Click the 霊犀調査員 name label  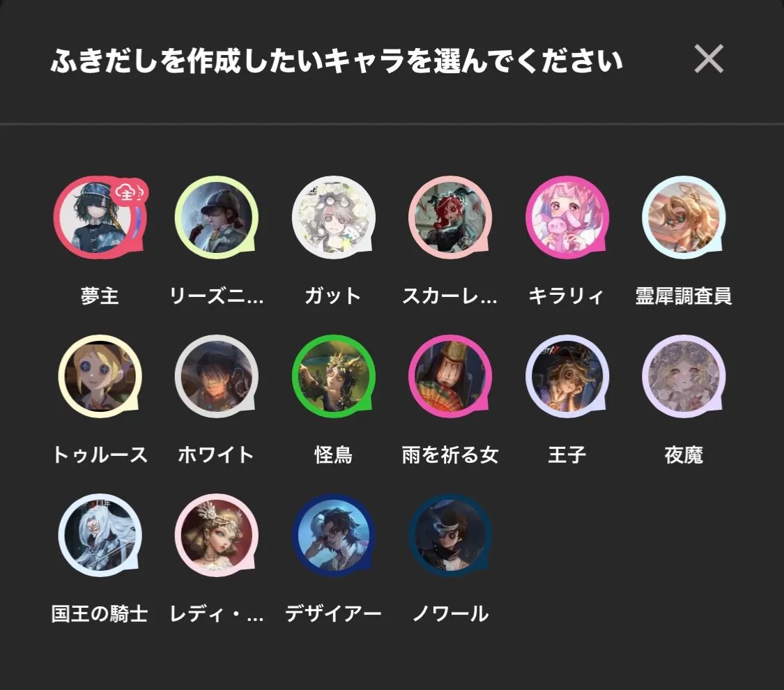684,296
